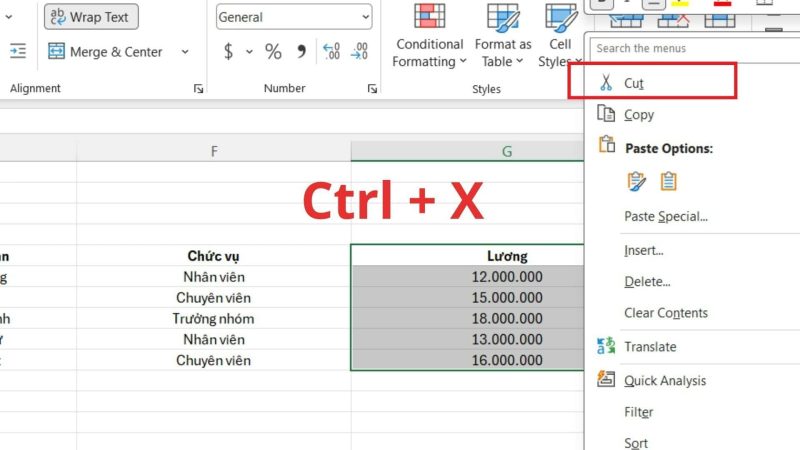Click the Copy pages icon
This screenshot has height=450, width=800.
tap(606, 114)
